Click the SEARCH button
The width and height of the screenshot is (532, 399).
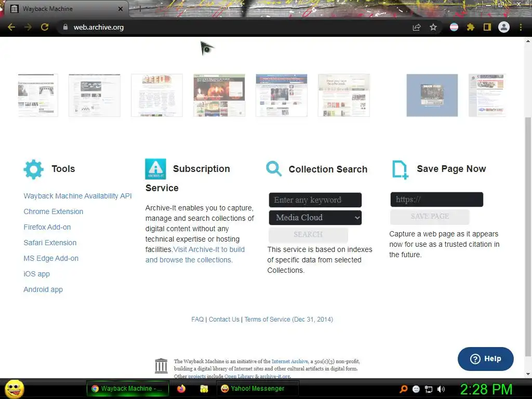[308, 234]
